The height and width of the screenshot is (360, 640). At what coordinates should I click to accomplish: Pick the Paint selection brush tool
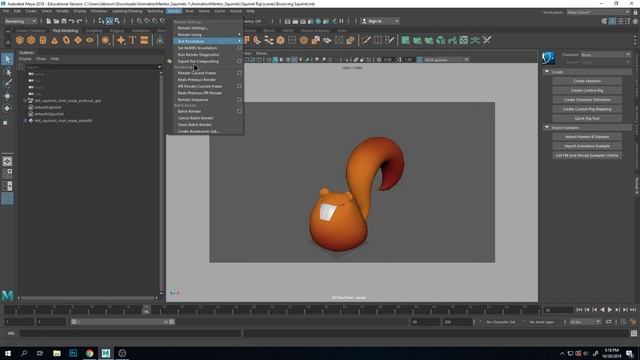pyautogui.click(x=7, y=83)
